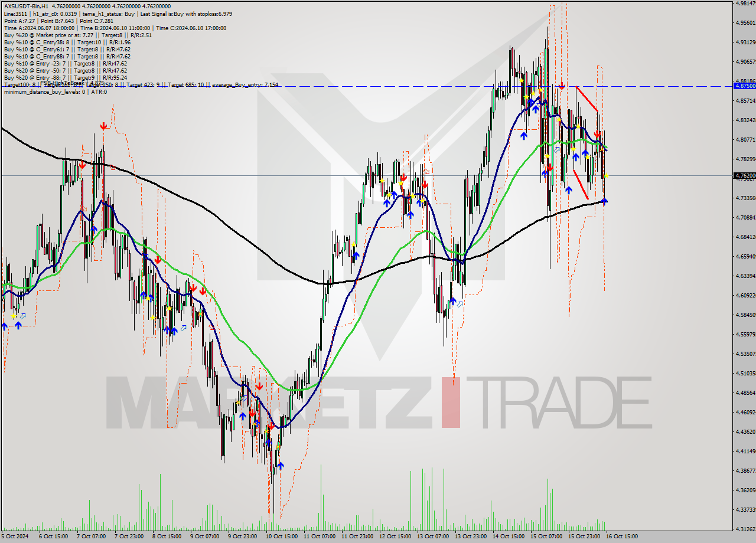This screenshot has height=543, width=756.
Task: Click the '12 Oct 15:00' time axis label
Action: tap(395, 537)
